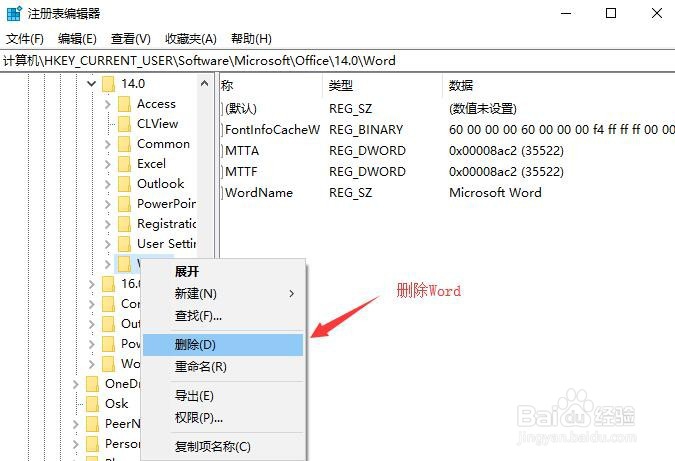Choose 查找(F)... in the context menu

pos(223,316)
